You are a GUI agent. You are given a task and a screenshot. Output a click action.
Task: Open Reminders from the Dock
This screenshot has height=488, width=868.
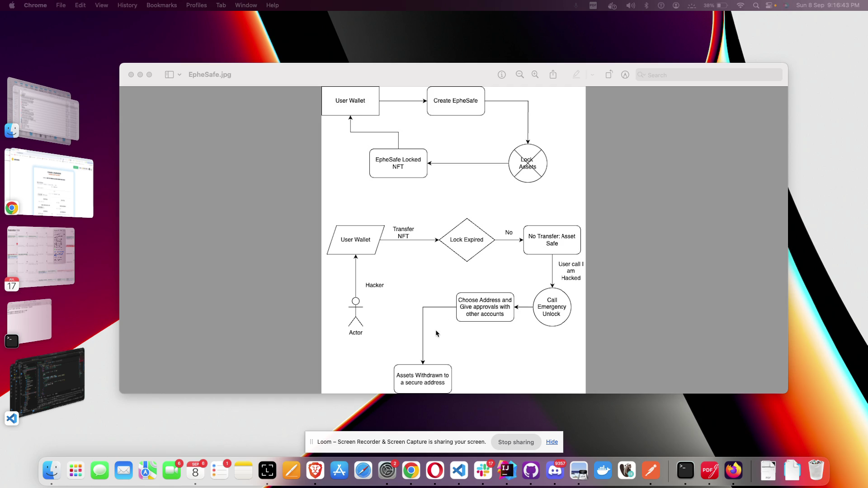coord(219,470)
